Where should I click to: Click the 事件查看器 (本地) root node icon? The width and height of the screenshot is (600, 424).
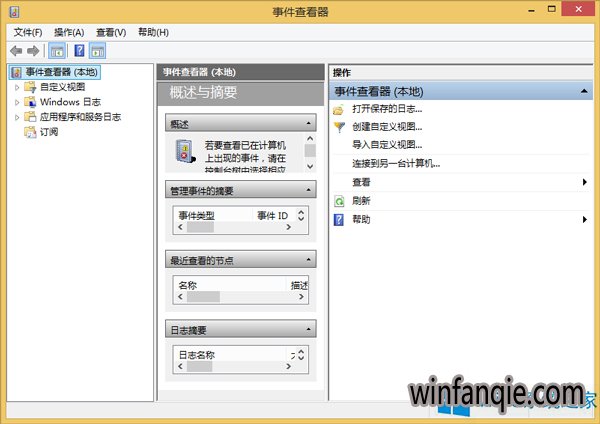[x=16, y=72]
